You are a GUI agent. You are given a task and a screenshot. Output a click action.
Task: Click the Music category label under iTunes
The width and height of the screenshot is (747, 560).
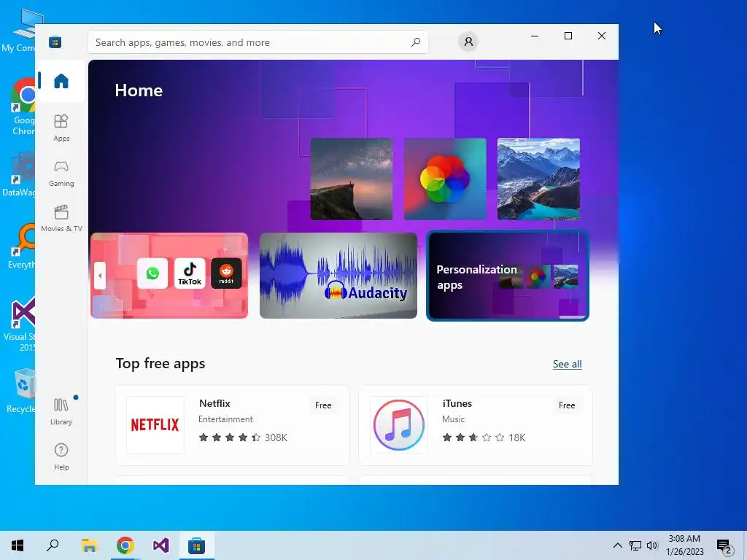[453, 419]
